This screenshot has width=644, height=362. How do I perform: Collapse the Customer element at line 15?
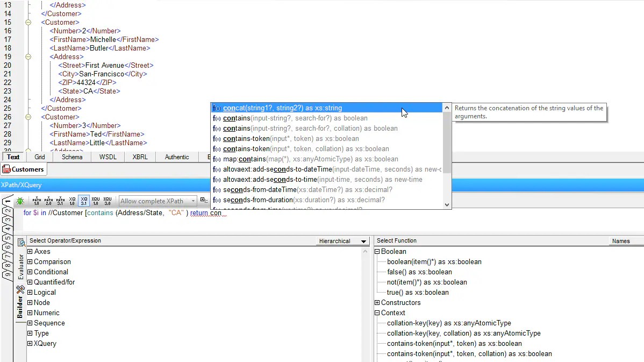click(28, 22)
